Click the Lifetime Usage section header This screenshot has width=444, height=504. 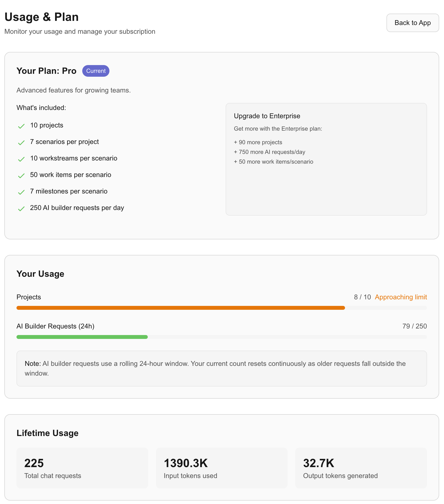pyautogui.click(x=47, y=433)
